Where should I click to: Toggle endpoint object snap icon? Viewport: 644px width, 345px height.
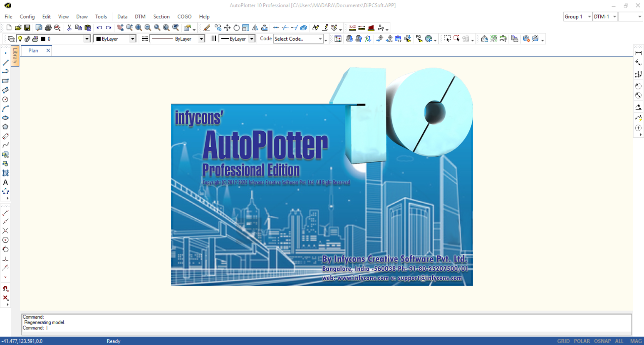pyautogui.click(x=5, y=213)
